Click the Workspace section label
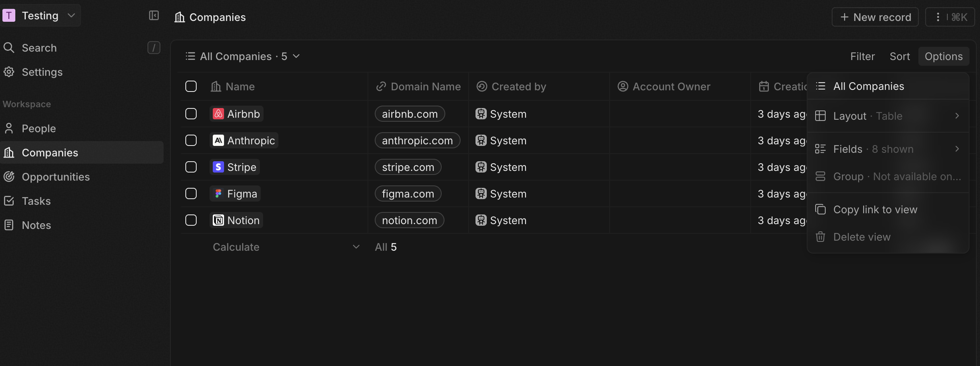The width and height of the screenshot is (980, 366). [x=27, y=104]
